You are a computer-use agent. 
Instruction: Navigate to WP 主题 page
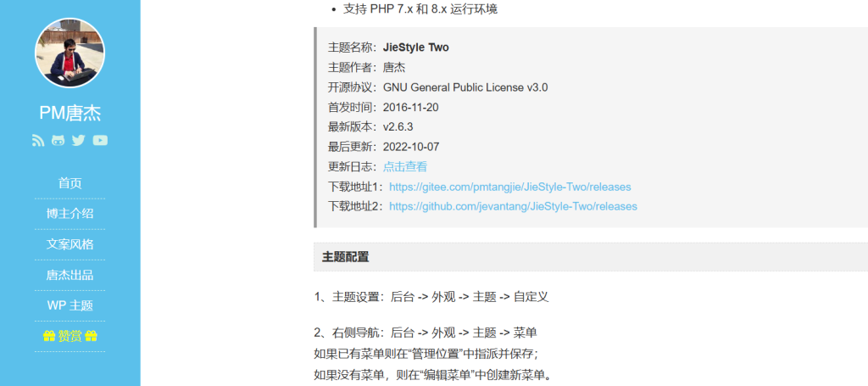70,305
